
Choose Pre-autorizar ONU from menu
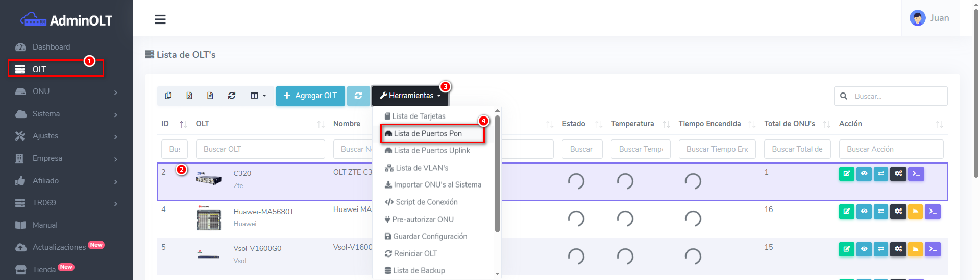[423, 219]
